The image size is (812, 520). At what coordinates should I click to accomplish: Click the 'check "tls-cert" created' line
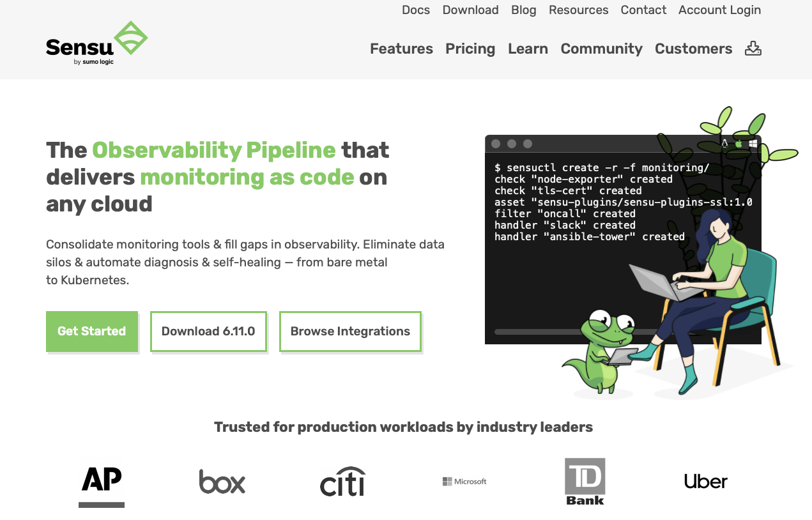point(568,191)
